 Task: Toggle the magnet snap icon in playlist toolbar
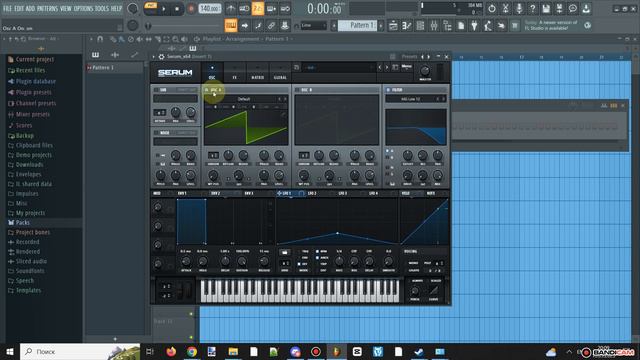(x=100, y=39)
